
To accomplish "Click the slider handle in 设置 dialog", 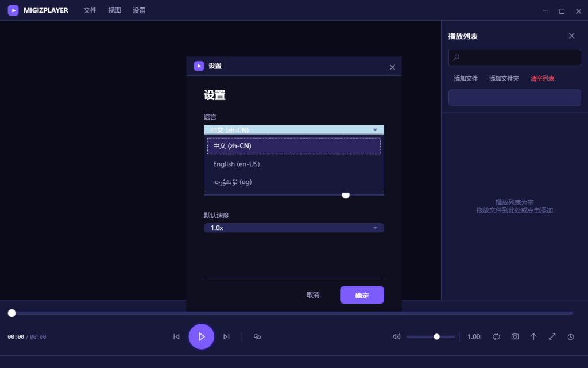I will coord(346,195).
